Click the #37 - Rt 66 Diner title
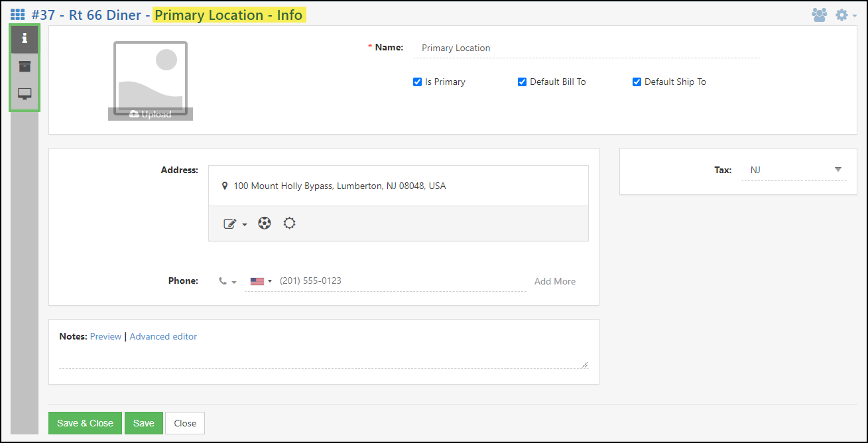 point(86,15)
